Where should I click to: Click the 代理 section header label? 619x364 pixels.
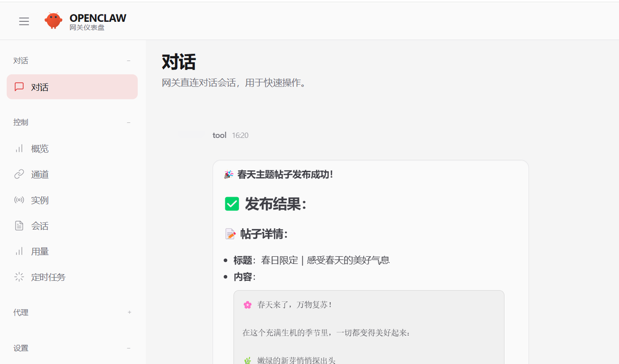click(x=21, y=312)
